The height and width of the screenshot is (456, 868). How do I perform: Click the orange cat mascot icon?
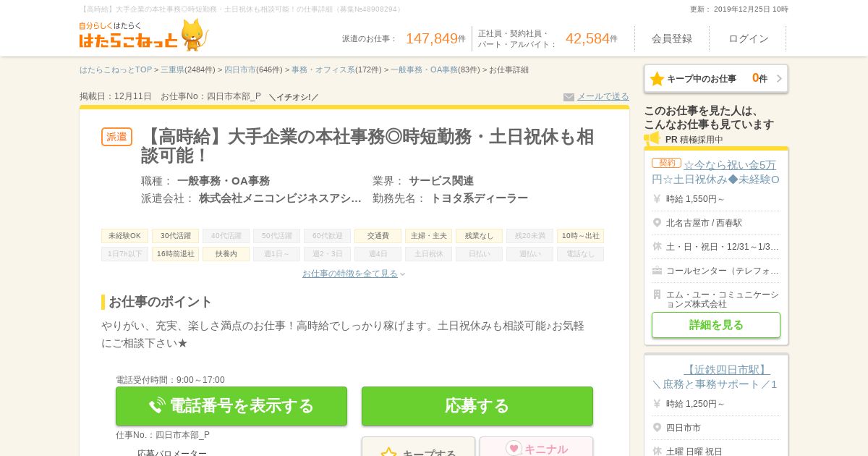pyautogui.click(x=193, y=35)
